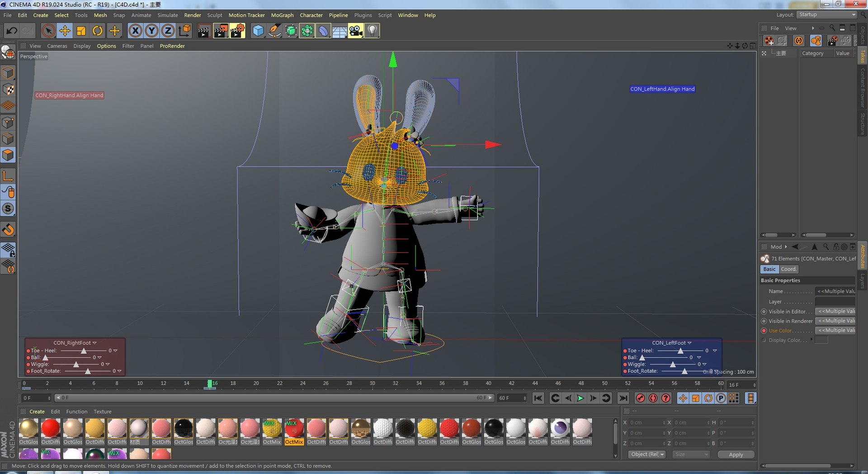Open material manager Create menu
The height and width of the screenshot is (474, 868).
(37, 412)
